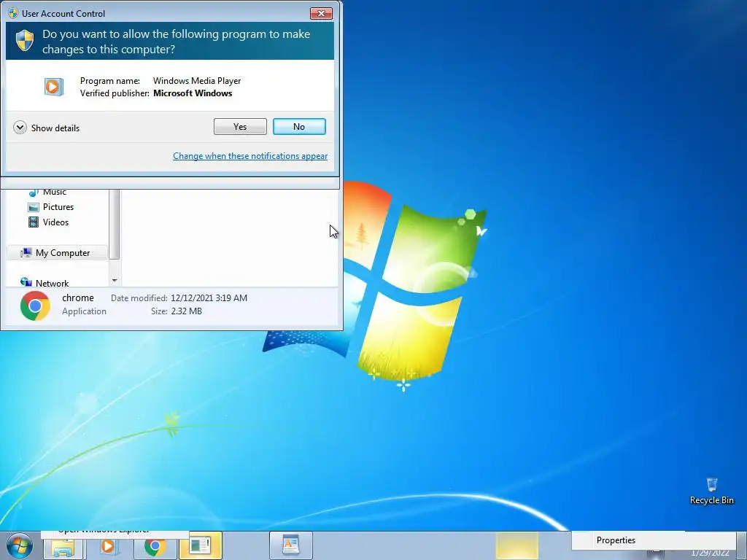Click the Date modified value 12/12/2021 3:19 AM
This screenshot has width=747, height=560.
(x=209, y=298)
